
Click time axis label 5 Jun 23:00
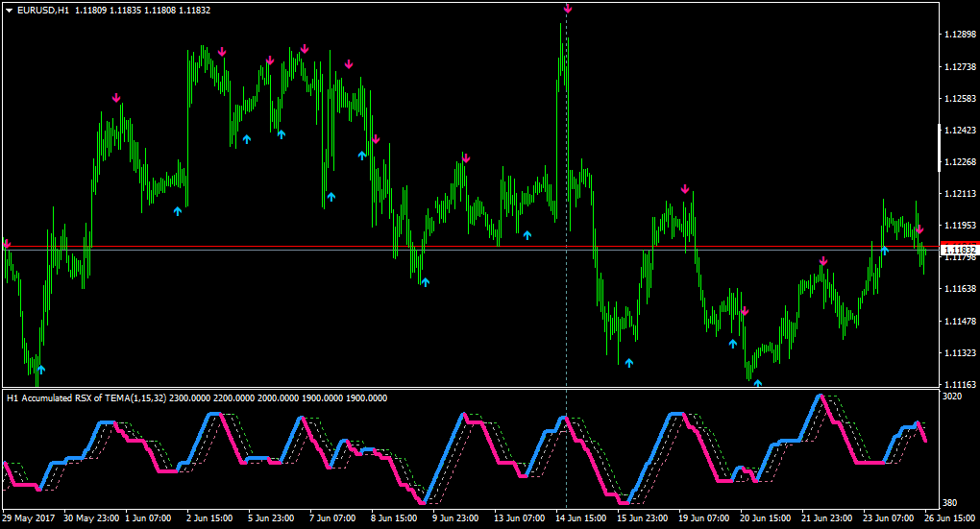pyautogui.click(x=271, y=518)
